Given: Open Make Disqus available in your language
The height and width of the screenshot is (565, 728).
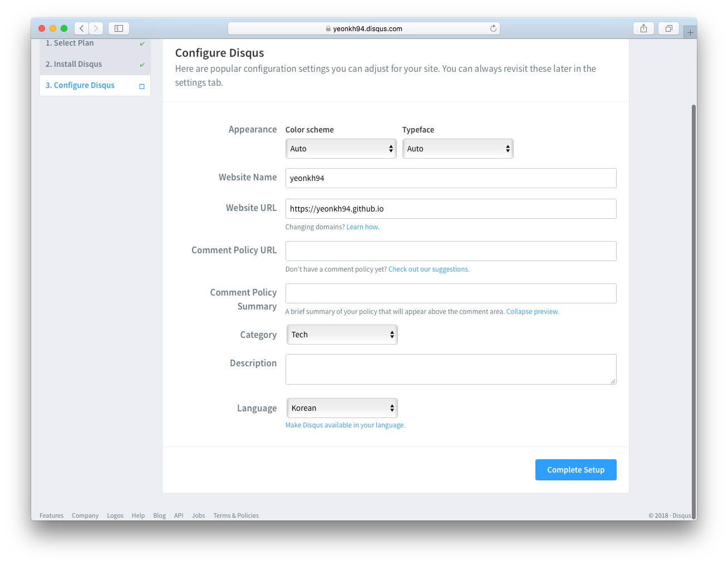Looking at the screenshot, I should [345, 425].
